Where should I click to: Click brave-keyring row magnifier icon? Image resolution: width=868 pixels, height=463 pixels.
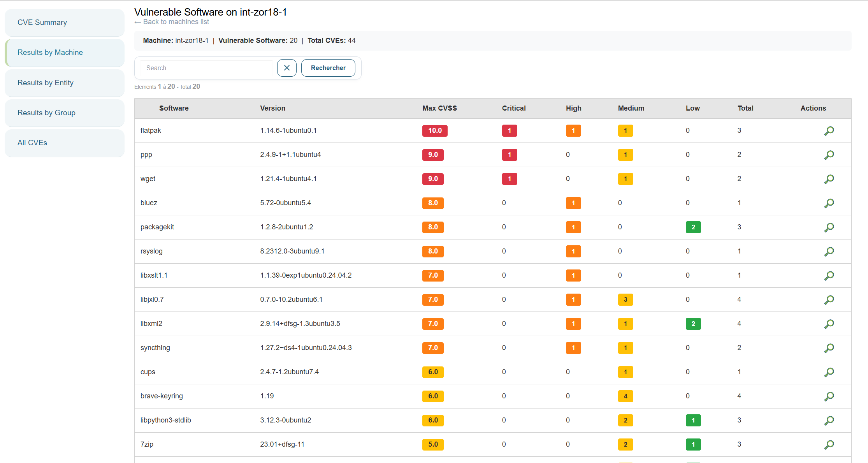coord(829,396)
